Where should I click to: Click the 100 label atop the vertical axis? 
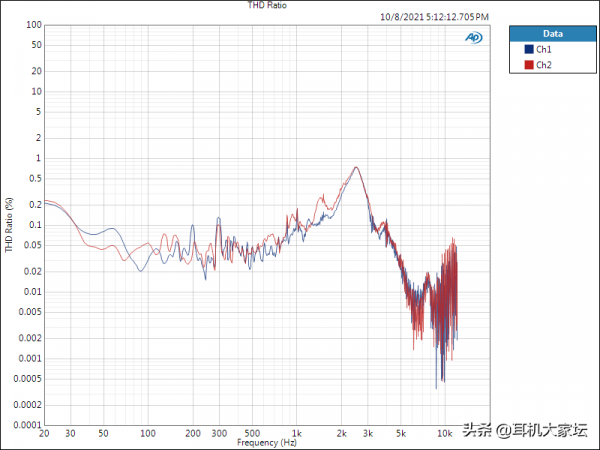click(34, 25)
